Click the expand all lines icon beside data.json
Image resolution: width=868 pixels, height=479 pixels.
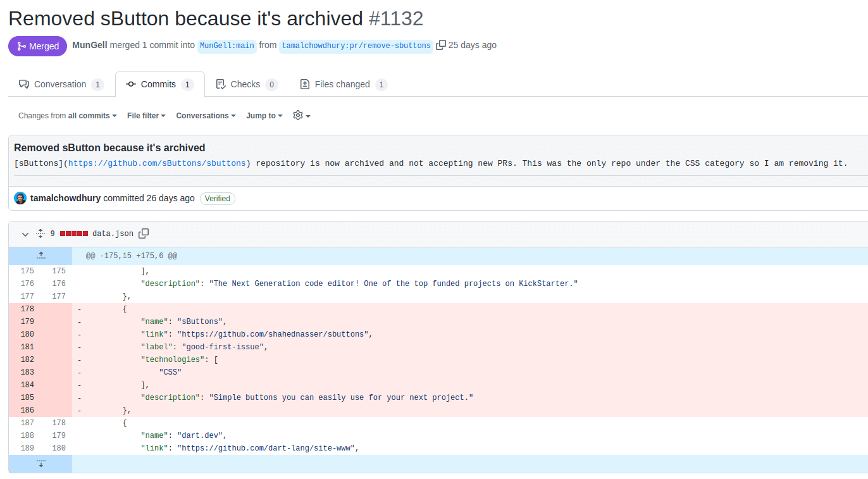[40, 233]
